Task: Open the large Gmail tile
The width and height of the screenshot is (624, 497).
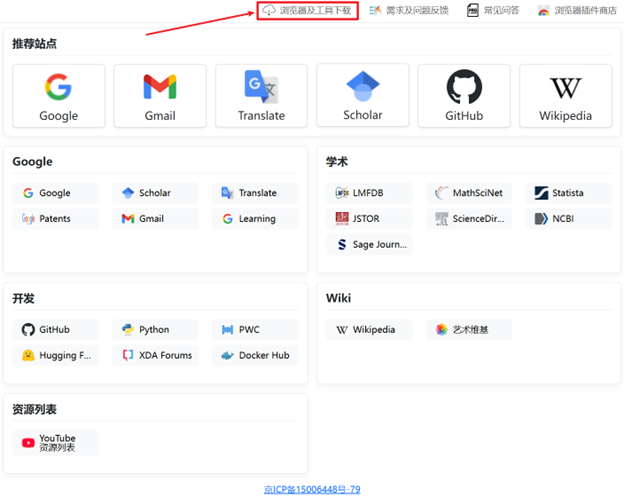Action: click(160, 96)
